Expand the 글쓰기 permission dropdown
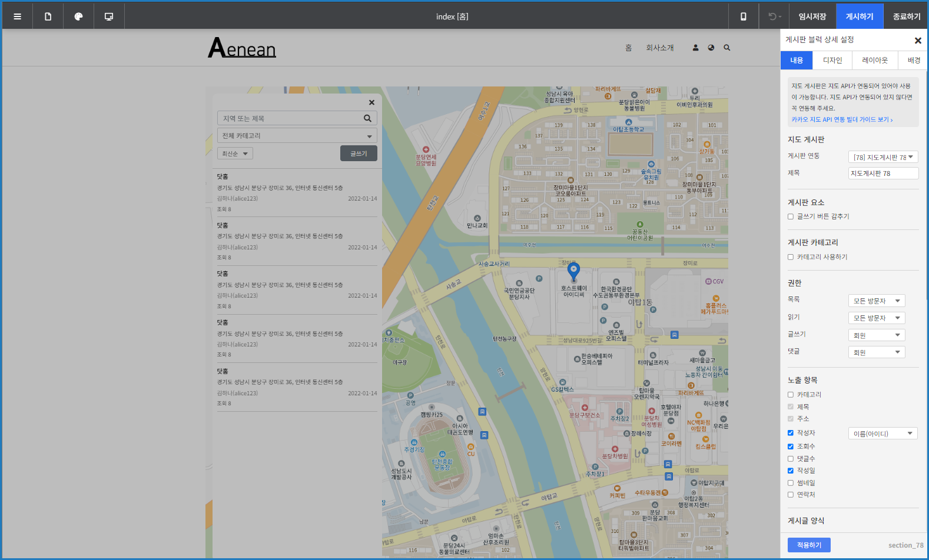The width and height of the screenshot is (929, 560). point(877,335)
